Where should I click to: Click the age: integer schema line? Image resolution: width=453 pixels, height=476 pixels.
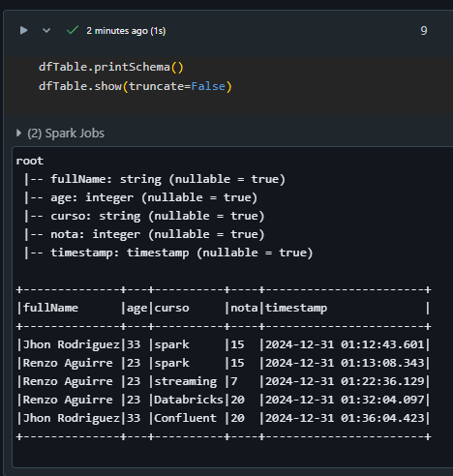(x=141, y=197)
